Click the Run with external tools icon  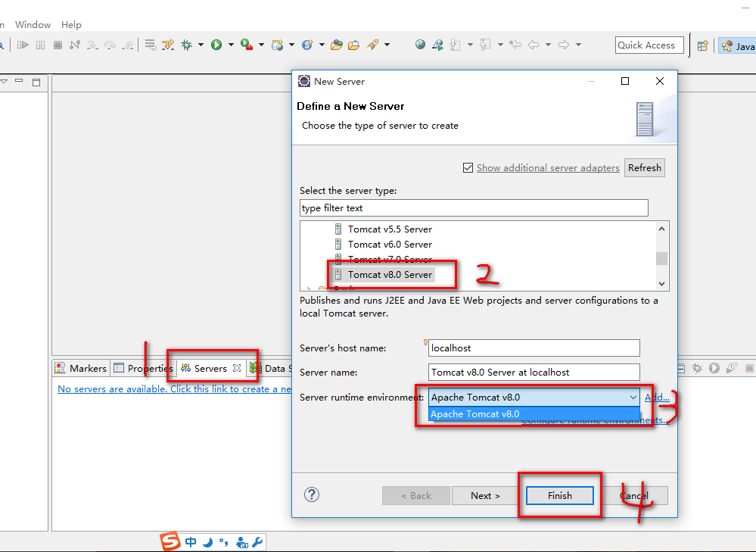[247, 45]
